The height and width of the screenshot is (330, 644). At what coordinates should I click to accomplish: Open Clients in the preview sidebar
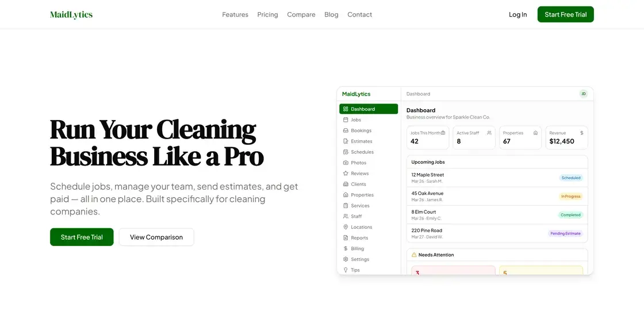click(x=369, y=185)
